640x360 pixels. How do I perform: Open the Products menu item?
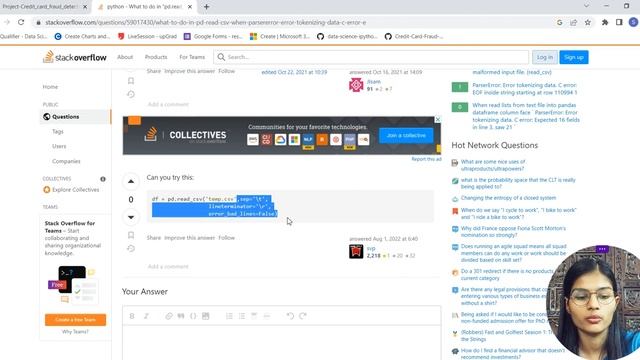[x=156, y=57]
